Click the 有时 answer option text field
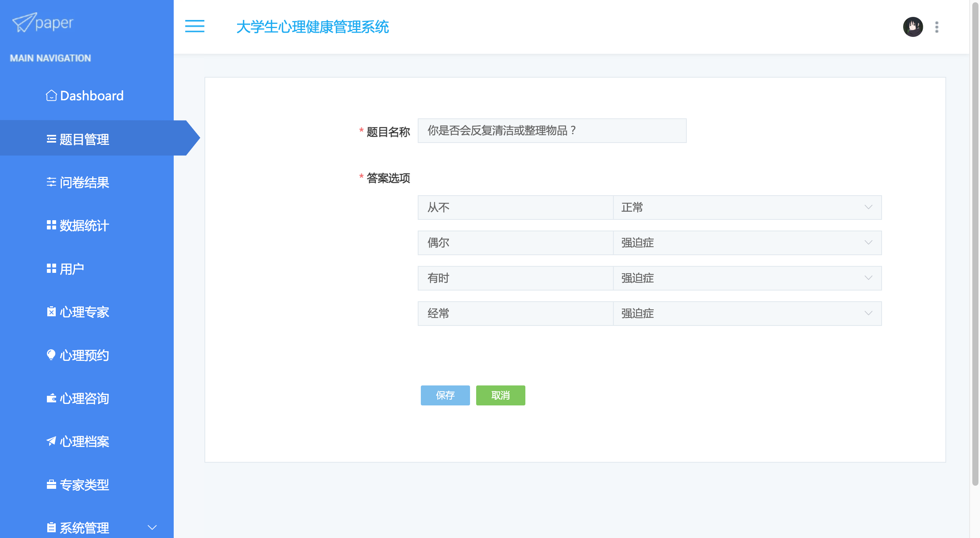Screen dimensions: 980x538 (515, 278)
